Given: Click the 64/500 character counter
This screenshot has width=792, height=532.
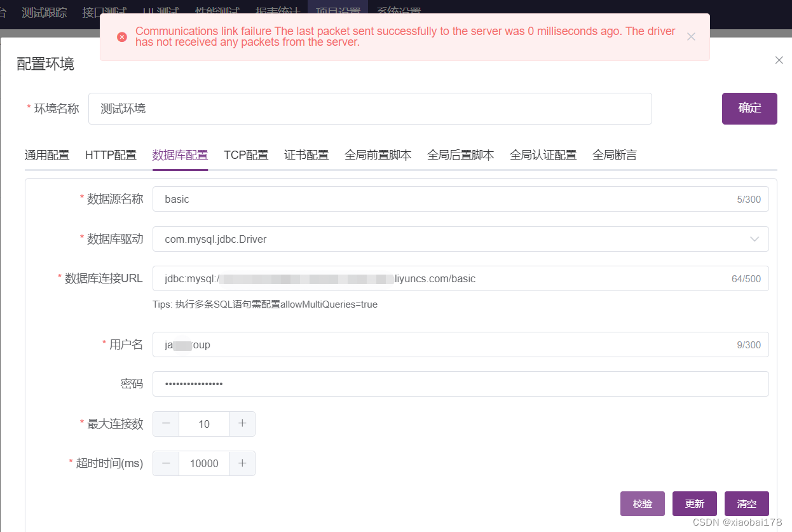Looking at the screenshot, I should pyautogui.click(x=746, y=279).
